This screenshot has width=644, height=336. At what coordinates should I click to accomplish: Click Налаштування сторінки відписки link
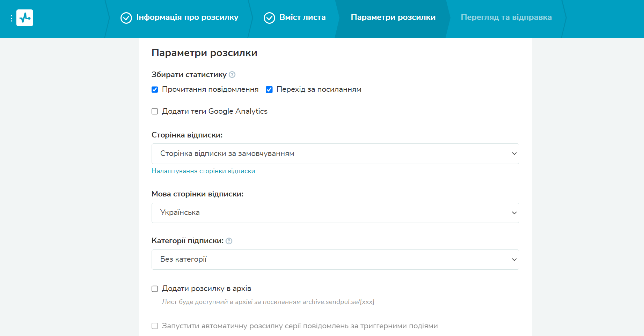[x=203, y=171]
